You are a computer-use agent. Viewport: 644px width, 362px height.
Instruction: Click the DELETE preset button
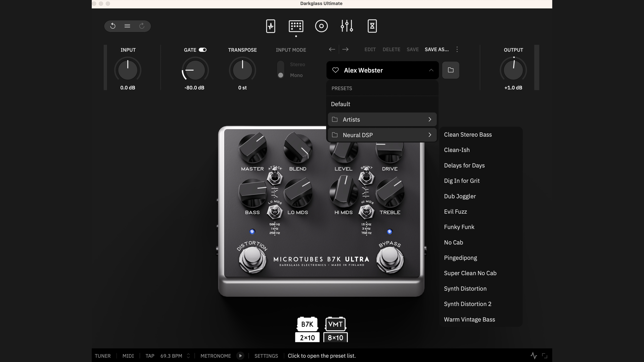click(x=391, y=49)
